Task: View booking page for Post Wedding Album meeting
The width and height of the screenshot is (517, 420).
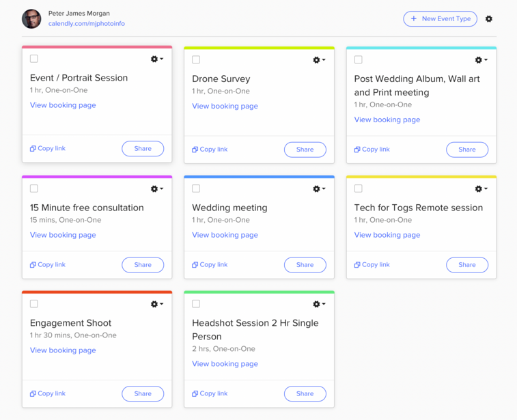Action: (x=387, y=120)
